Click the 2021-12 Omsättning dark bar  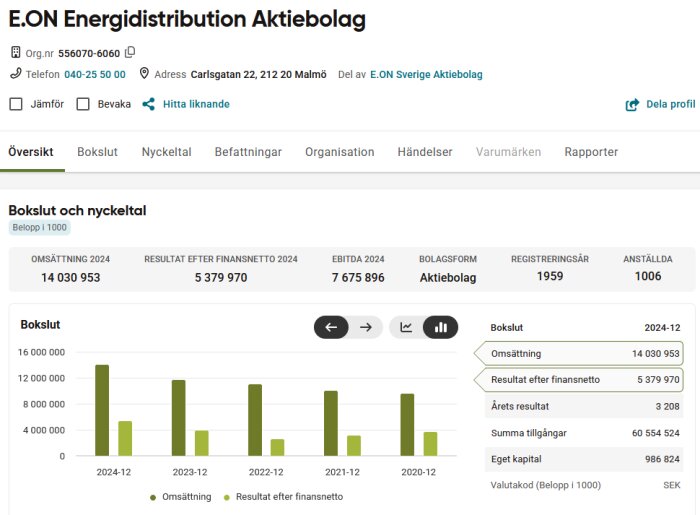(331, 423)
